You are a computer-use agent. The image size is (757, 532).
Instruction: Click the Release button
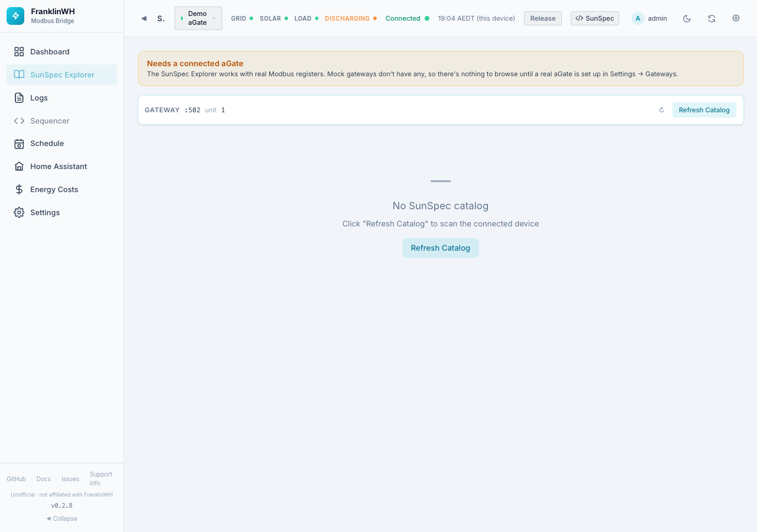(x=543, y=18)
